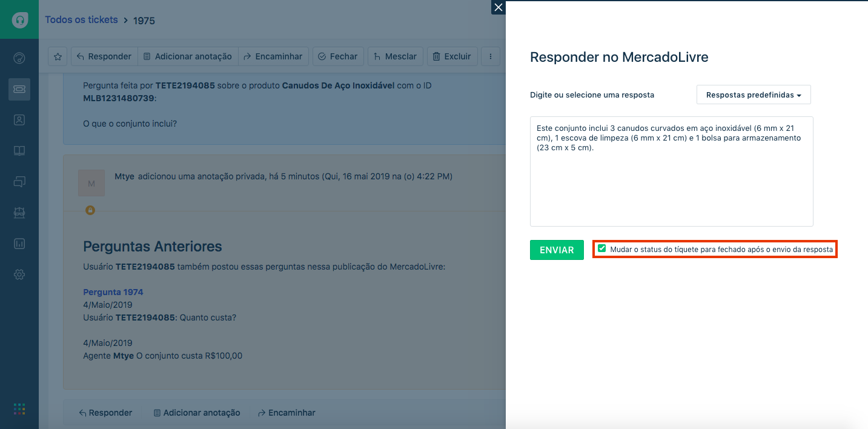Open the reports chart icon in sidebar
The height and width of the screenshot is (429, 868).
click(x=19, y=244)
